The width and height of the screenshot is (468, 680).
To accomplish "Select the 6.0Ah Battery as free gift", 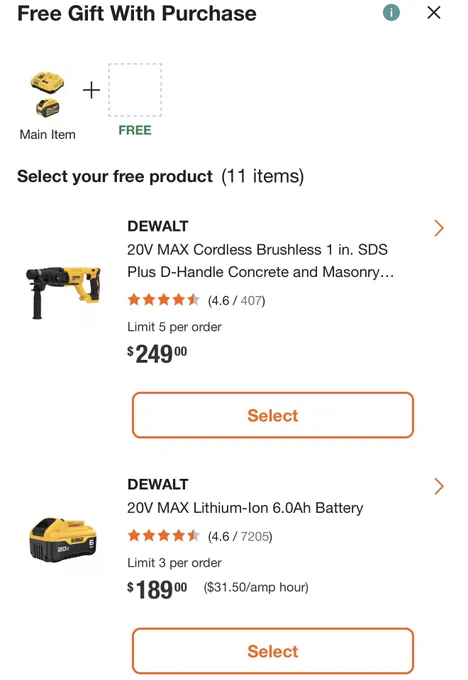I will point(273,651).
